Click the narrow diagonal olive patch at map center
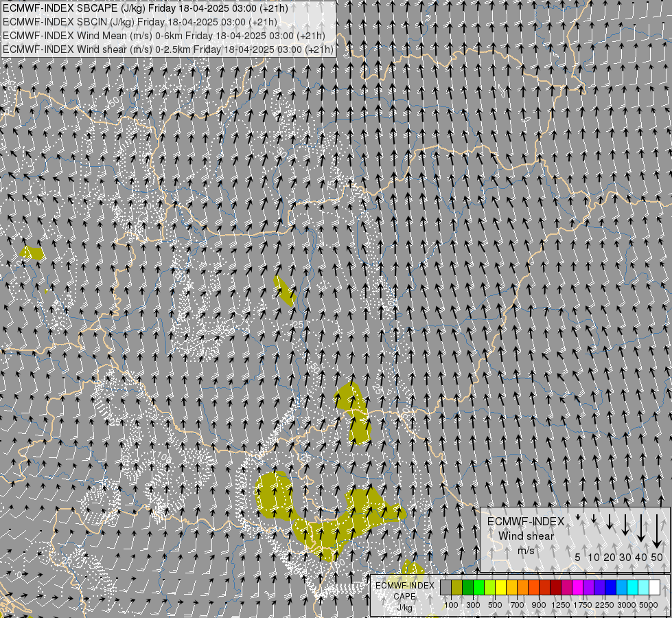 click(285, 290)
